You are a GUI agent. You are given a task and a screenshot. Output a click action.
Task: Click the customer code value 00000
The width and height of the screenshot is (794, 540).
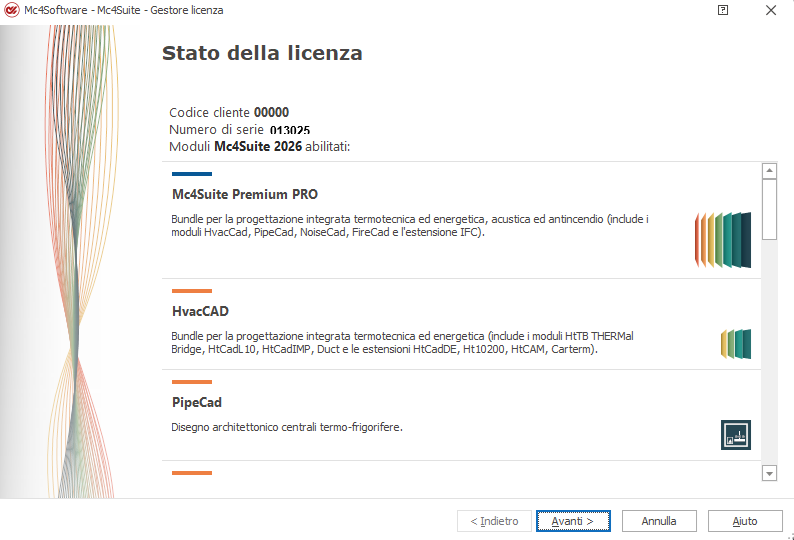click(271, 113)
